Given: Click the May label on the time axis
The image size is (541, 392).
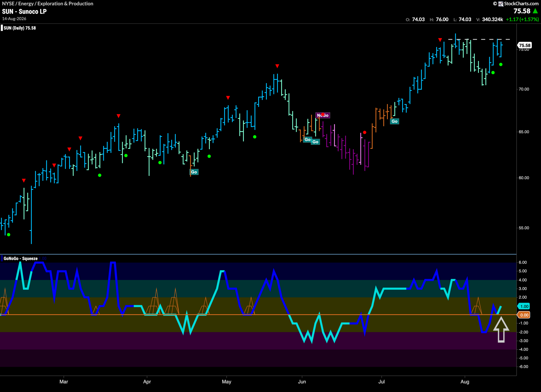Looking at the screenshot, I should click(x=226, y=382).
